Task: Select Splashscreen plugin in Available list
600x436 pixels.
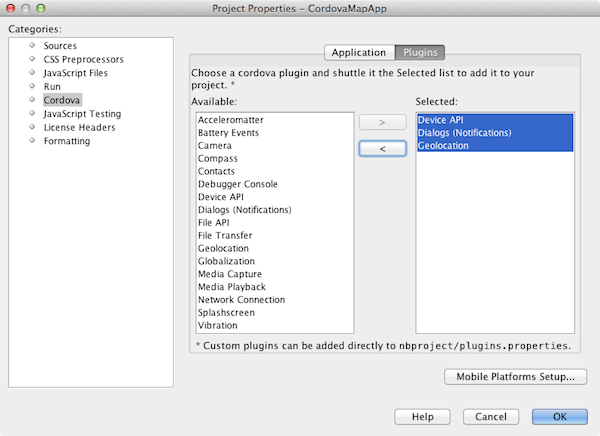Action: [228, 313]
